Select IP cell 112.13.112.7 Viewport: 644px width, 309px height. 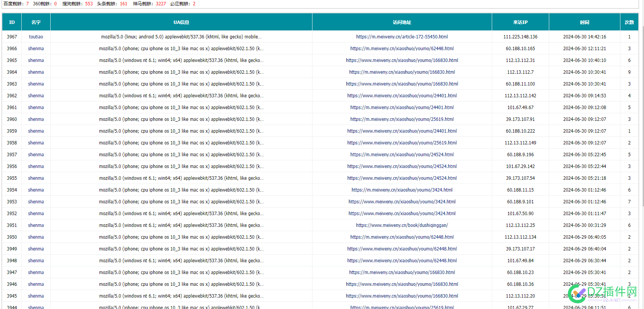point(520,72)
